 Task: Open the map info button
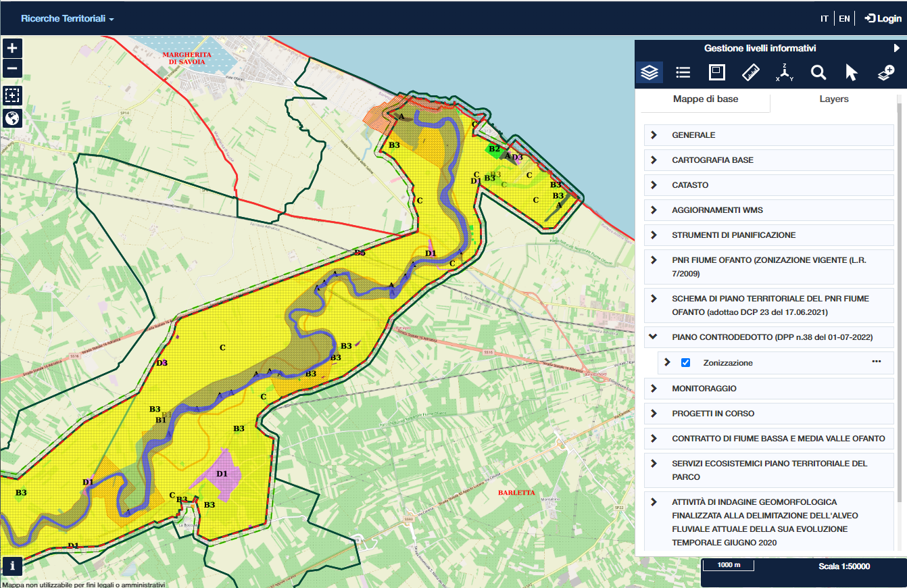click(13, 565)
